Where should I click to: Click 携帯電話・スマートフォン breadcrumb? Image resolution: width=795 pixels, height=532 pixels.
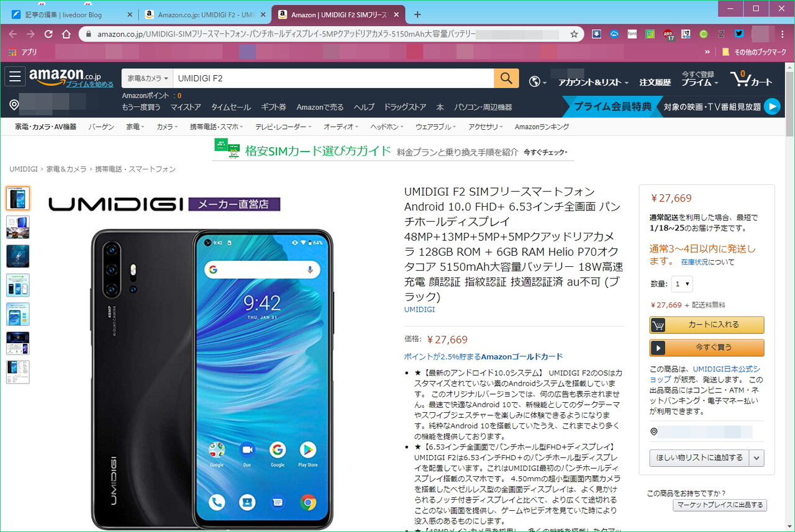[x=135, y=169]
